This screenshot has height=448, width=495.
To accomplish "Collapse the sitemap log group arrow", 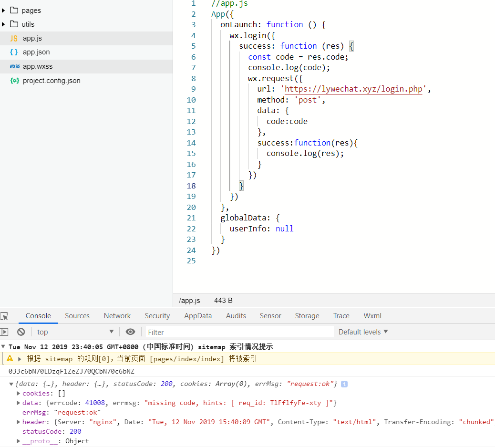I will (3, 346).
